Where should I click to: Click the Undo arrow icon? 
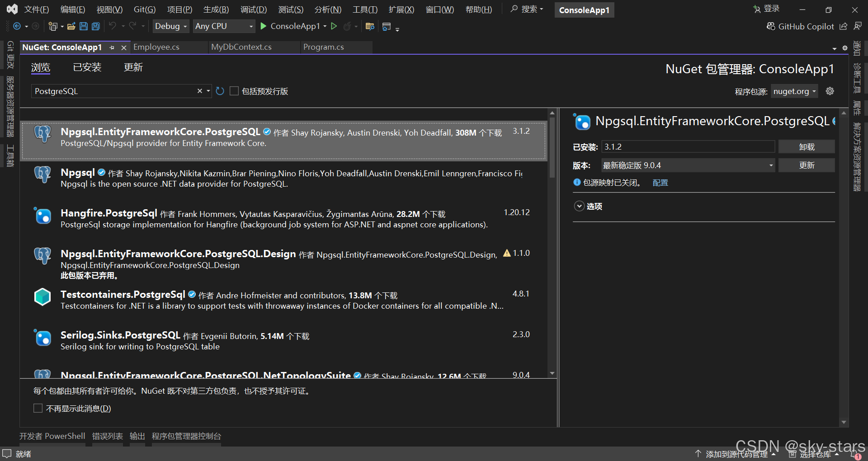point(113,26)
